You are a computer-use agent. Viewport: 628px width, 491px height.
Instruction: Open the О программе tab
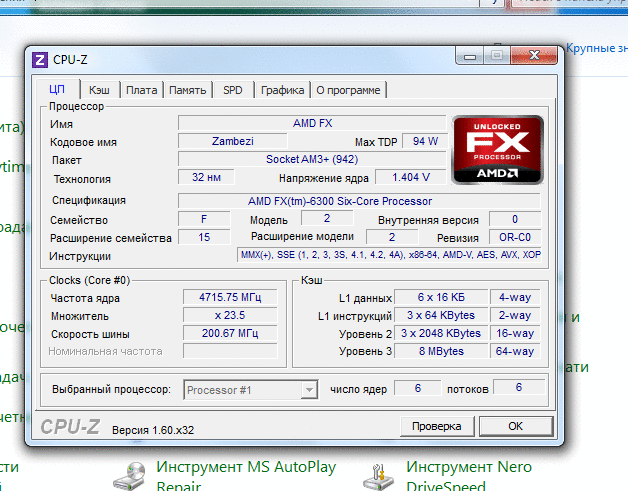tap(348, 90)
